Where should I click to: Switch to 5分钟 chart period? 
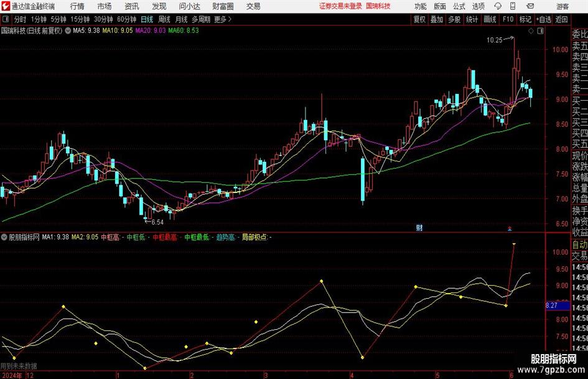(x=58, y=19)
